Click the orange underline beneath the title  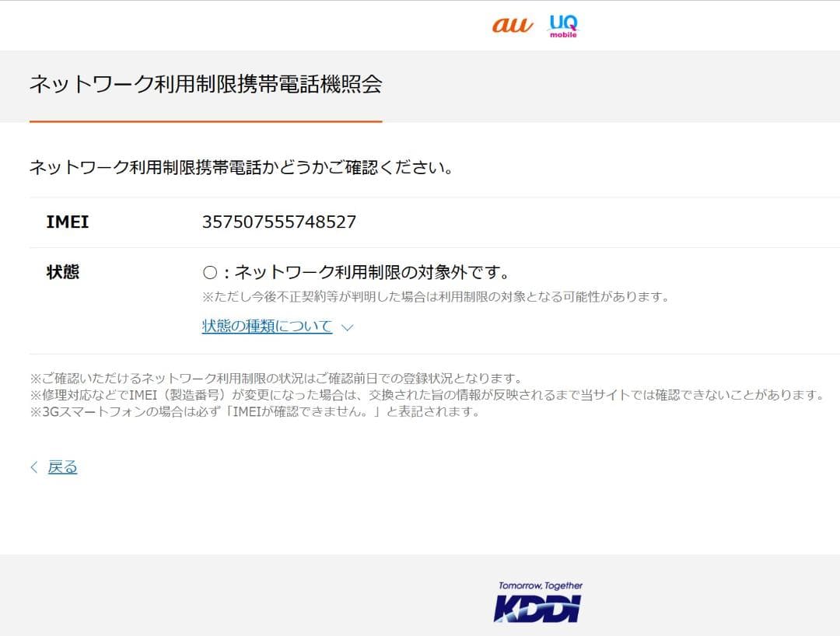click(205, 121)
